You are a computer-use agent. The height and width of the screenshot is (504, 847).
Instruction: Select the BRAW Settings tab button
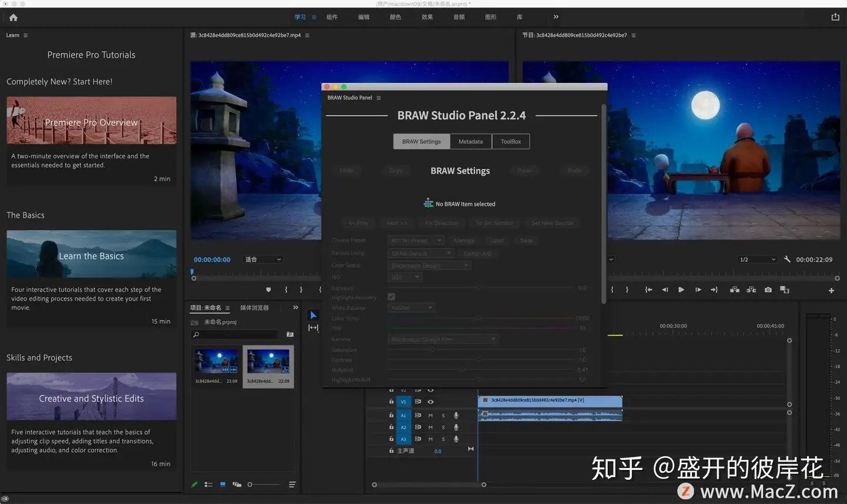(421, 142)
